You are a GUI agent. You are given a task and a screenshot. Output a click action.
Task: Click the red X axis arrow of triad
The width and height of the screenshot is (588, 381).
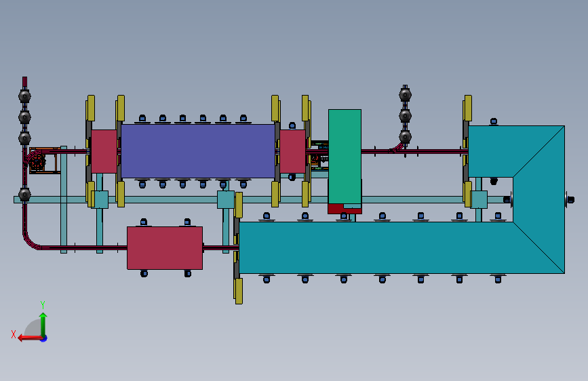[29, 338]
